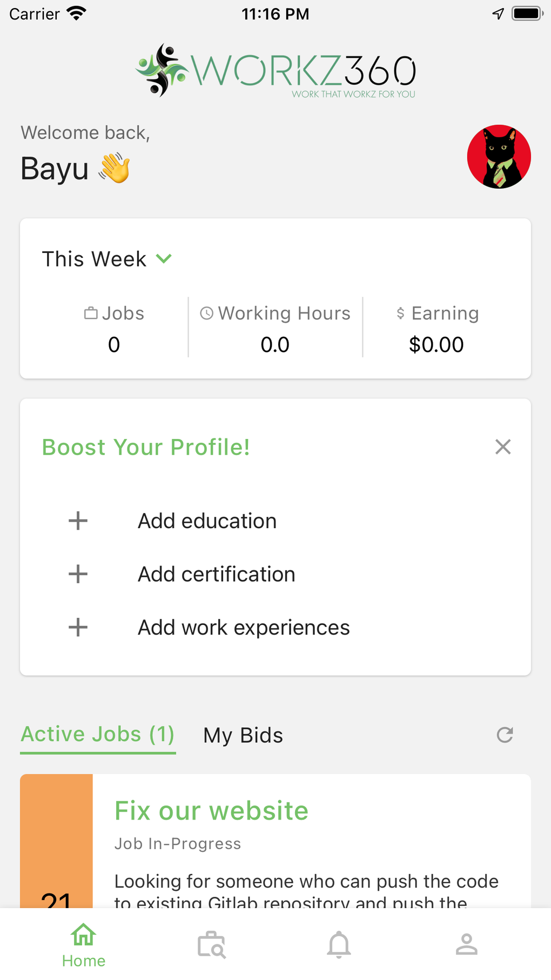Tap the Workz360 logo
This screenshot has width=551, height=980.
point(275,71)
